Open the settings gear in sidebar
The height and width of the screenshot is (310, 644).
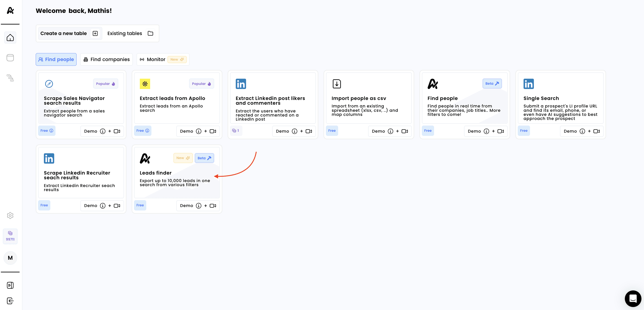pyautogui.click(x=10, y=215)
